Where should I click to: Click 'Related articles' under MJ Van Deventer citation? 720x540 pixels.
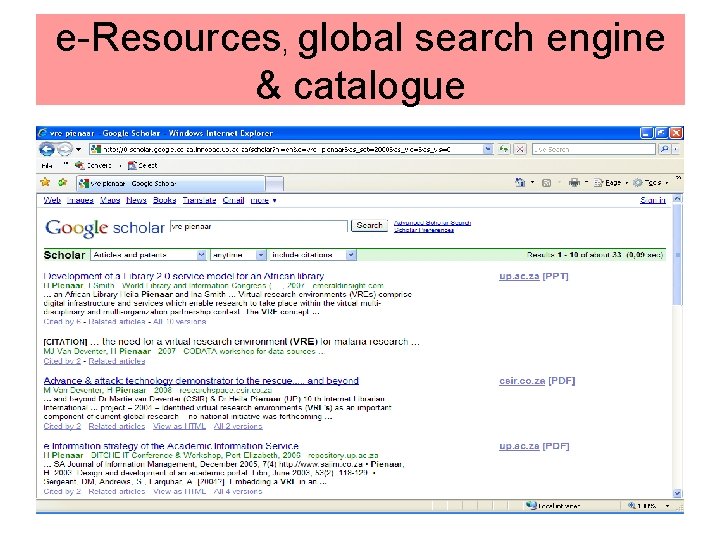click(117, 361)
